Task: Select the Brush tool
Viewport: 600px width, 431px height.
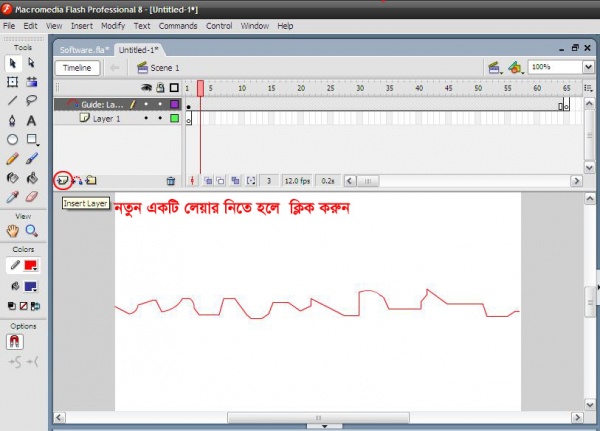Action: coord(31,158)
